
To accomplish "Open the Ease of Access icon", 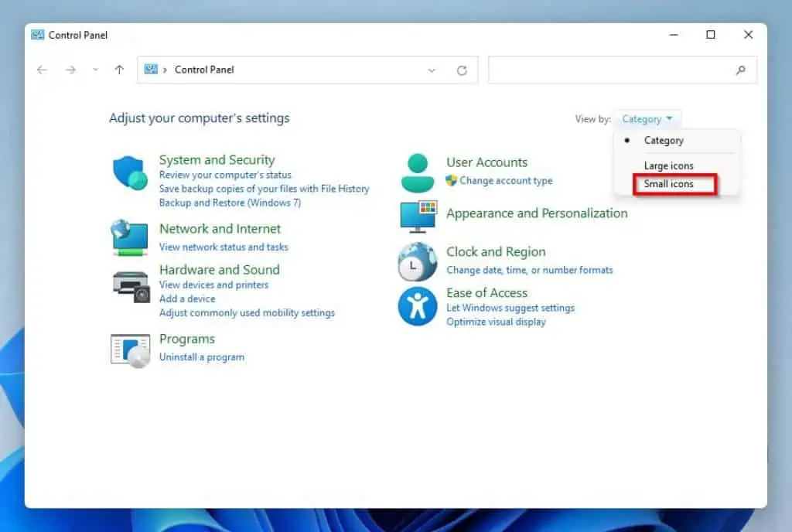I will (x=418, y=306).
